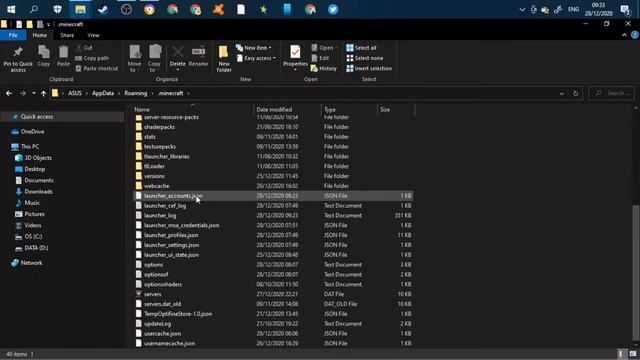Show recent locations dropdown arrow
Image resolution: width=640 pixels, height=360 pixels.
tap(33, 93)
